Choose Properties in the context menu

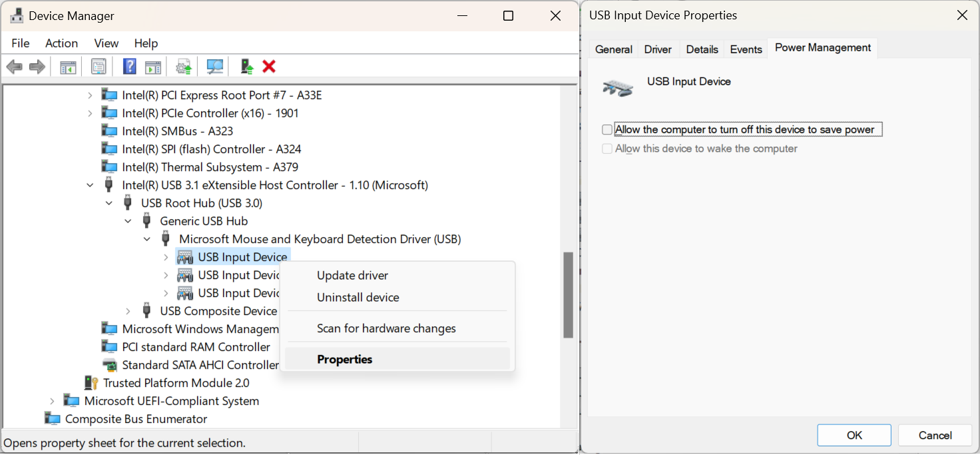coord(397,359)
